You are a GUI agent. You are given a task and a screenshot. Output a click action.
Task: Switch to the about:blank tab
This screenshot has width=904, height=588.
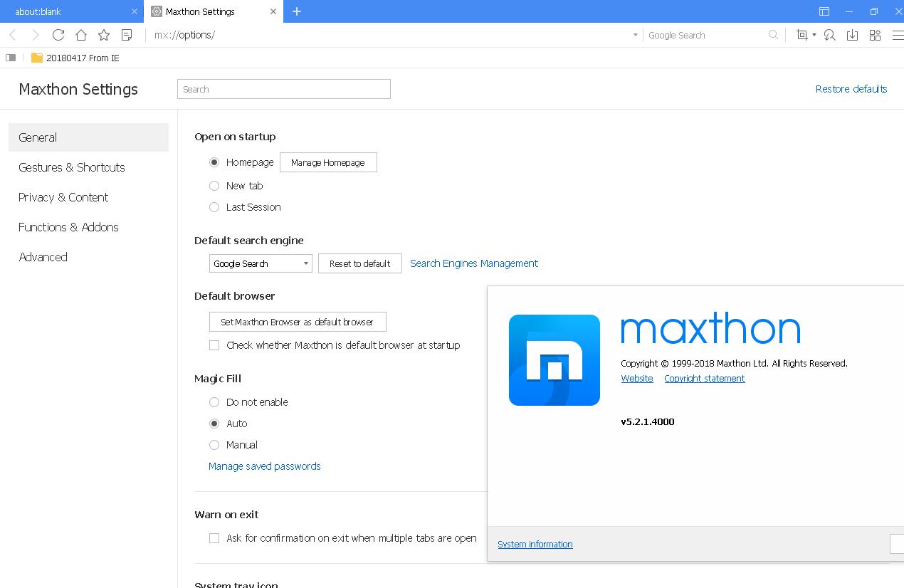[71, 11]
